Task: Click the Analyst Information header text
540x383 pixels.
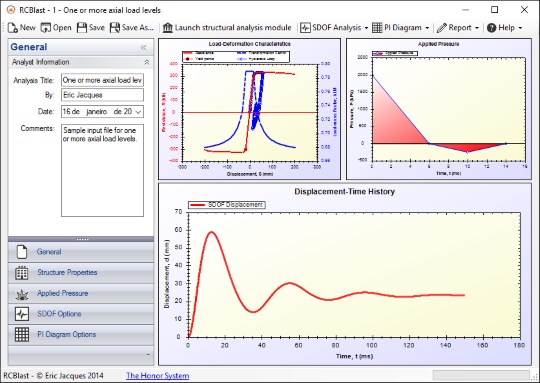Action: [x=41, y=62]
